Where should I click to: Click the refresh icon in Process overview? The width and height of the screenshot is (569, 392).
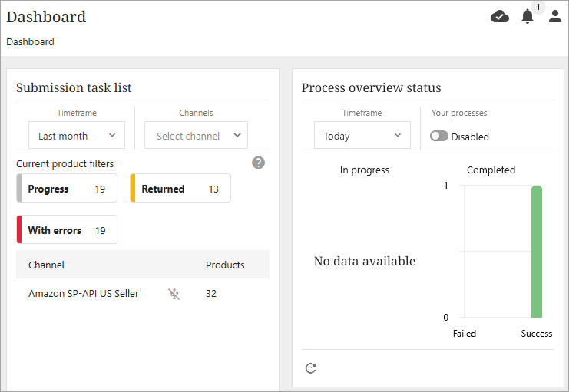[310, 368]
